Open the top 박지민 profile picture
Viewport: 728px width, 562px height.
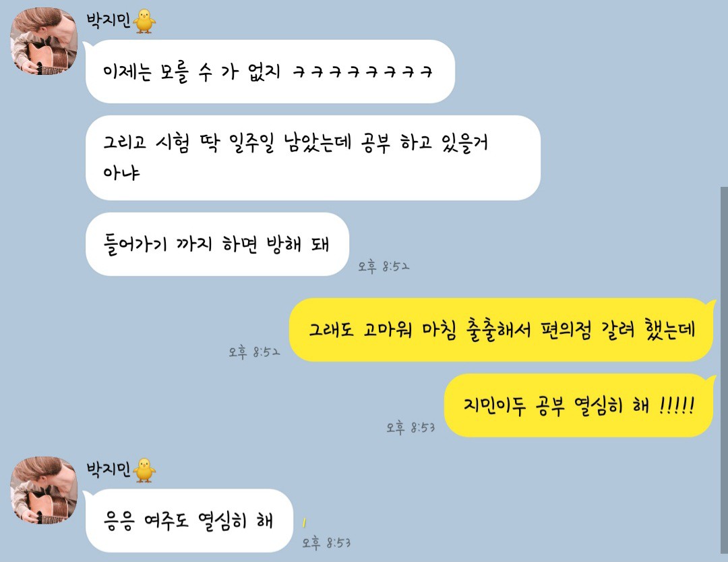point(44,41)
